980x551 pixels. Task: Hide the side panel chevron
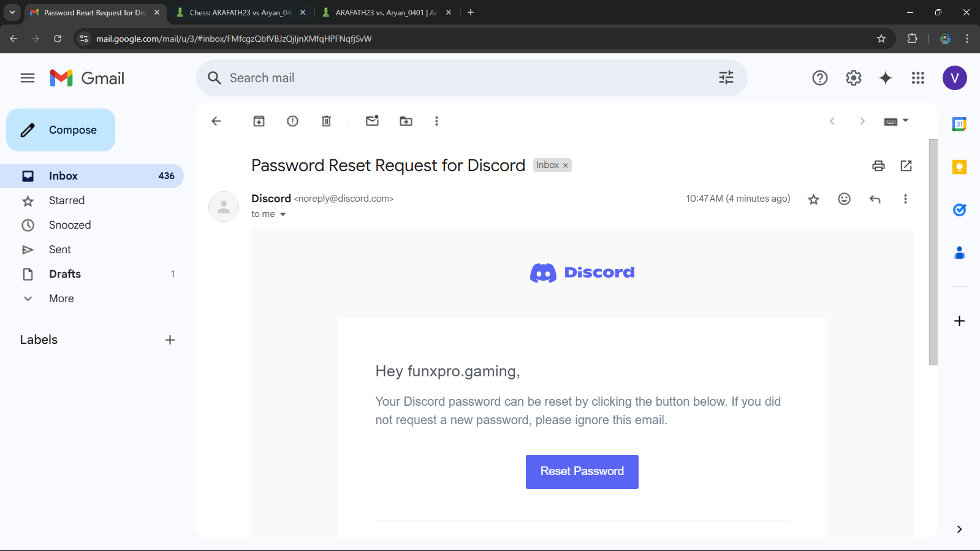pos(960,530)
